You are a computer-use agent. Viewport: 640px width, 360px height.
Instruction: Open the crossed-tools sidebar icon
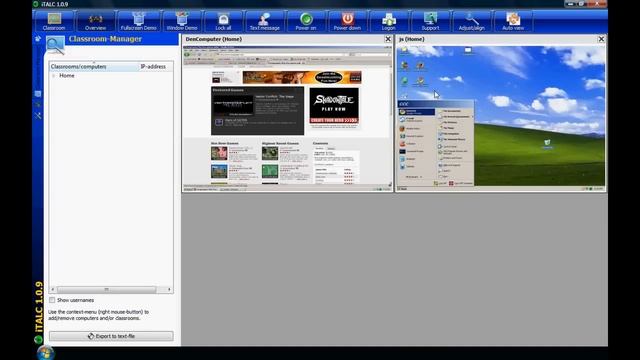click(x=38, y=116)
